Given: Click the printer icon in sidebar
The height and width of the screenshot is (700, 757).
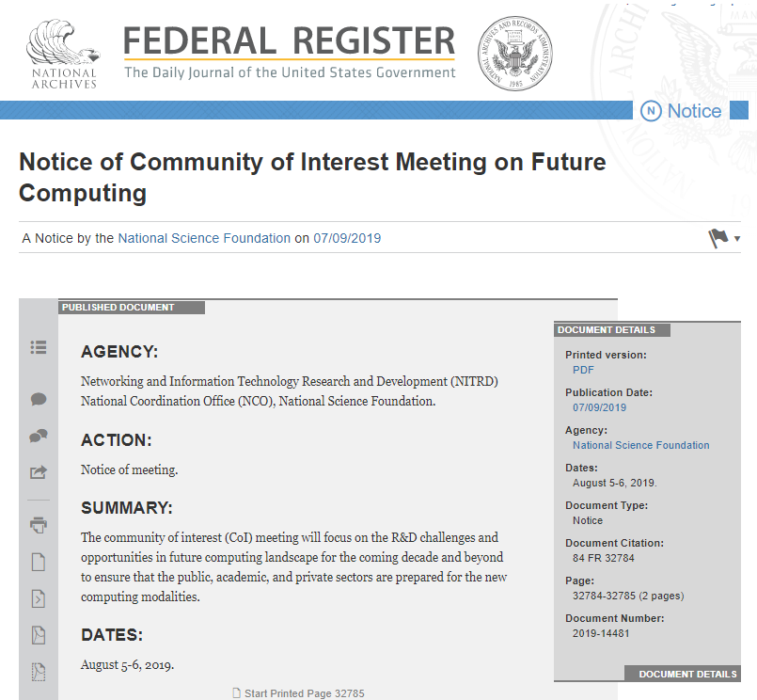Looking at the screenshot, I should [39, 525].
